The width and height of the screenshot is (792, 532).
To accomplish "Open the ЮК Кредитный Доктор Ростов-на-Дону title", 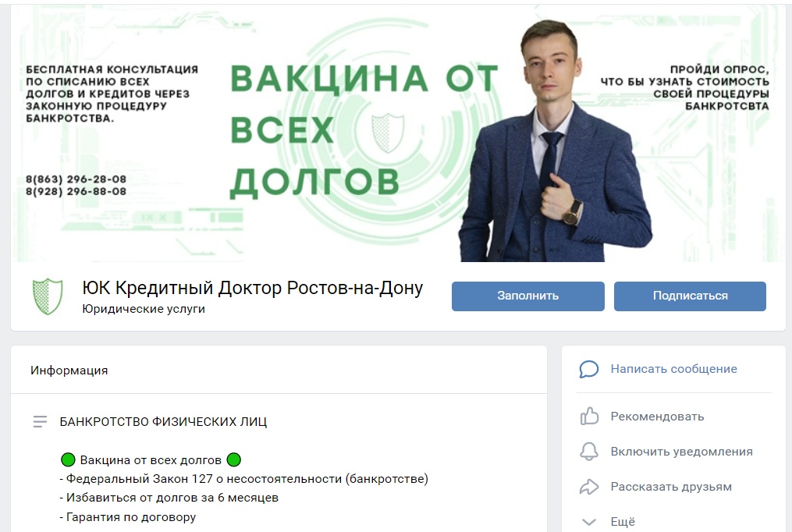I will coord(253,288).
